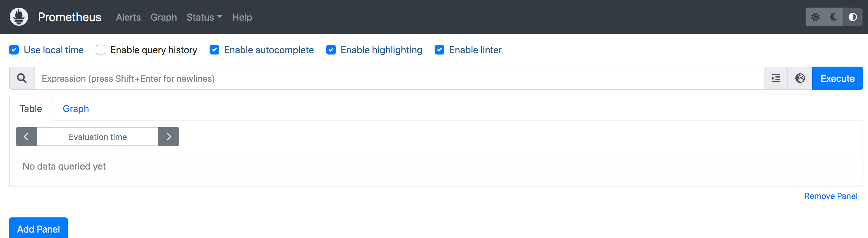
Task: Disable the Enable autocomplete checkbox
Action: (x=214, y=50)
